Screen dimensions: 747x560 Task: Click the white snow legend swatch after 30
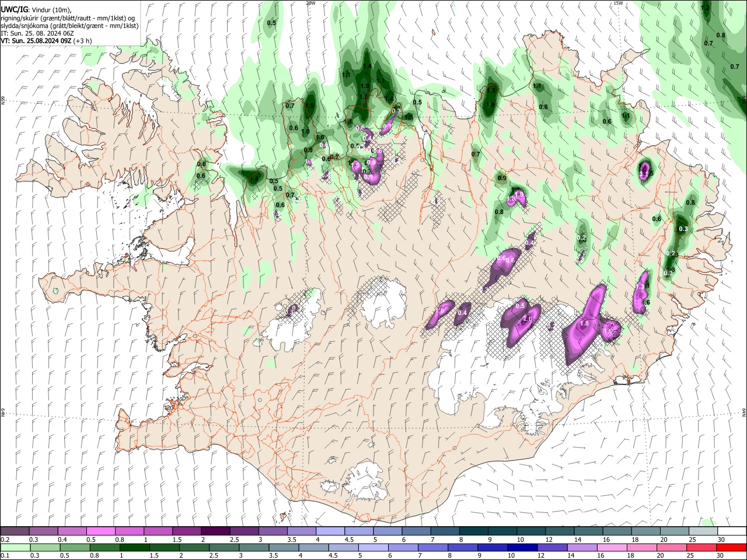coord(732,531)
